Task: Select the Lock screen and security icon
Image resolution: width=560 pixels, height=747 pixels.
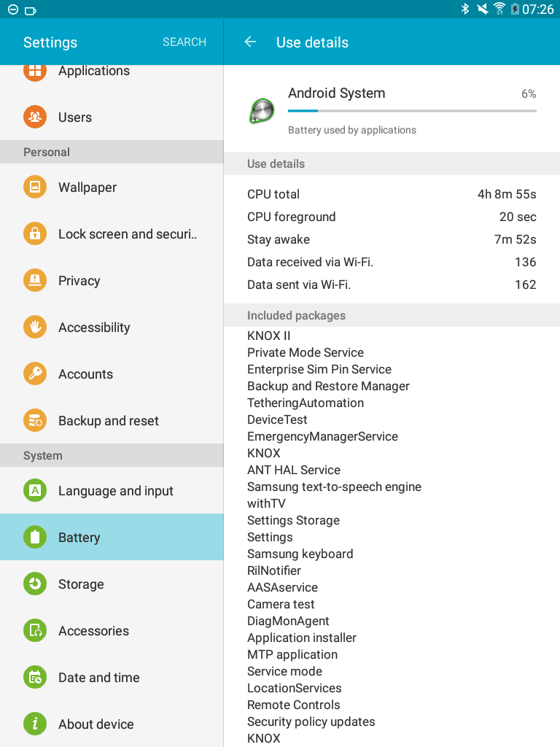Action: [x=35, y=233]
